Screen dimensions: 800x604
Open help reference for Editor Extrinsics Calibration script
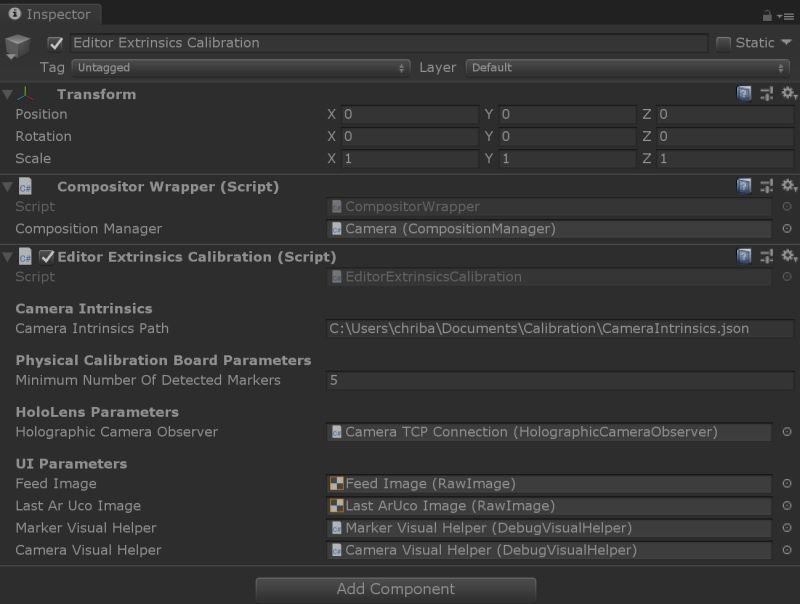click(x=744, y=256)
